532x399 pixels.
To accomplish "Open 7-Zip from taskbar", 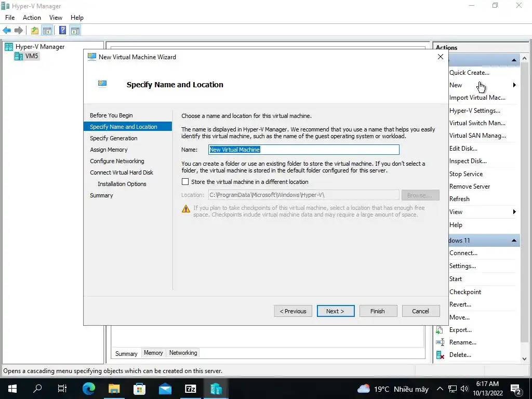I will coord(190,389).
